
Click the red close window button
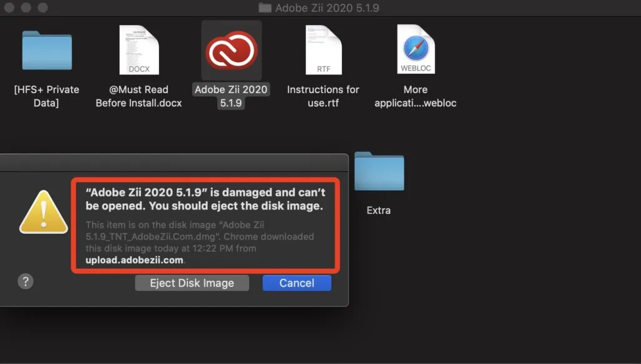9,8
